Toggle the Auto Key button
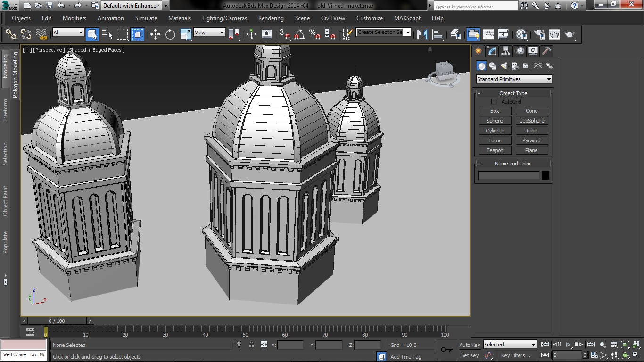This screenshot has height=362, width=644. tap(469, 345)
